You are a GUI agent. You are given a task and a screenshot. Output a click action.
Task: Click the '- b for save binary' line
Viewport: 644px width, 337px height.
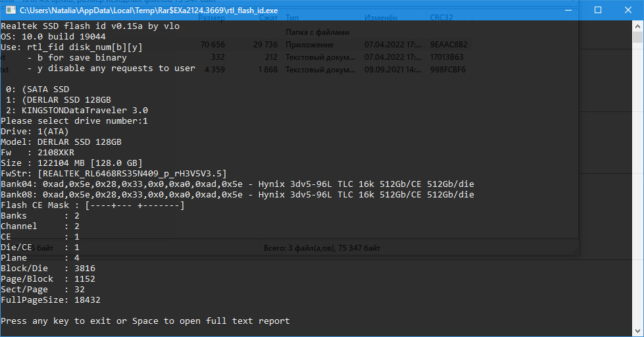77,57
